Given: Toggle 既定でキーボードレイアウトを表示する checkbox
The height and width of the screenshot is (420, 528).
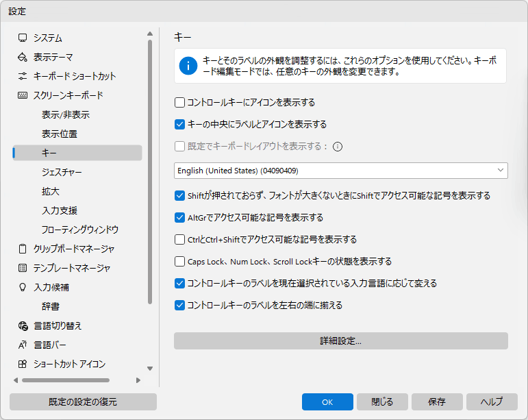Looking at the screenshot, I should 180,146.
